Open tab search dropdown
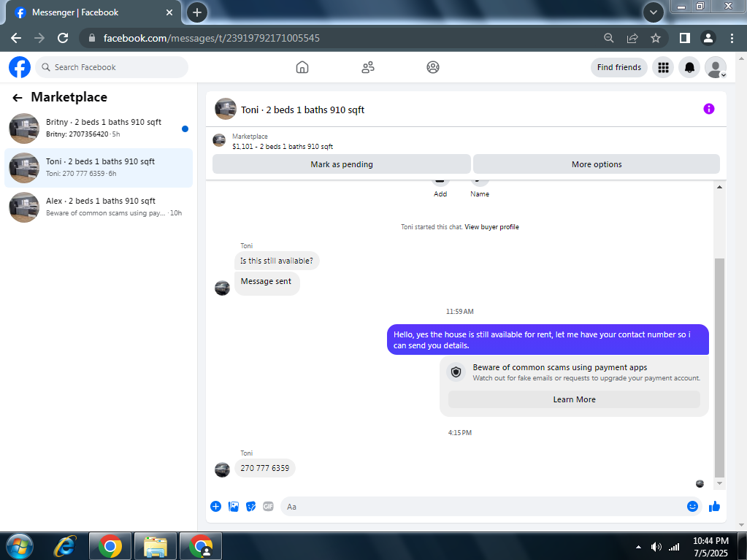 coord(653,12)
